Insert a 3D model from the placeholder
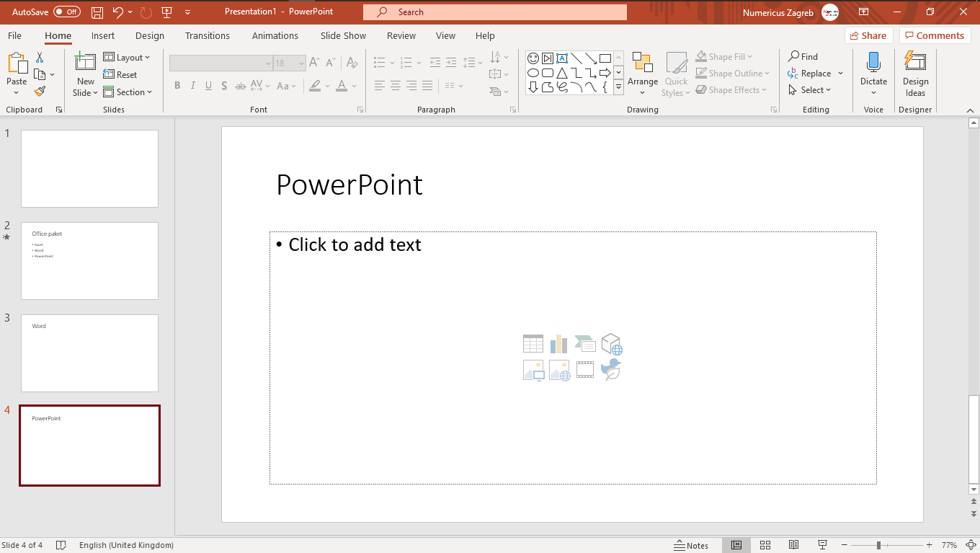The height and width of the screenshot is (553, 980). coord(612,344)
